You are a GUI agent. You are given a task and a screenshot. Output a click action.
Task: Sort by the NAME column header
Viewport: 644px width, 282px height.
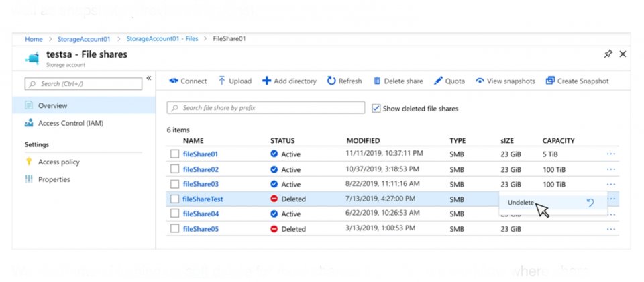click(x=193, y=140)
